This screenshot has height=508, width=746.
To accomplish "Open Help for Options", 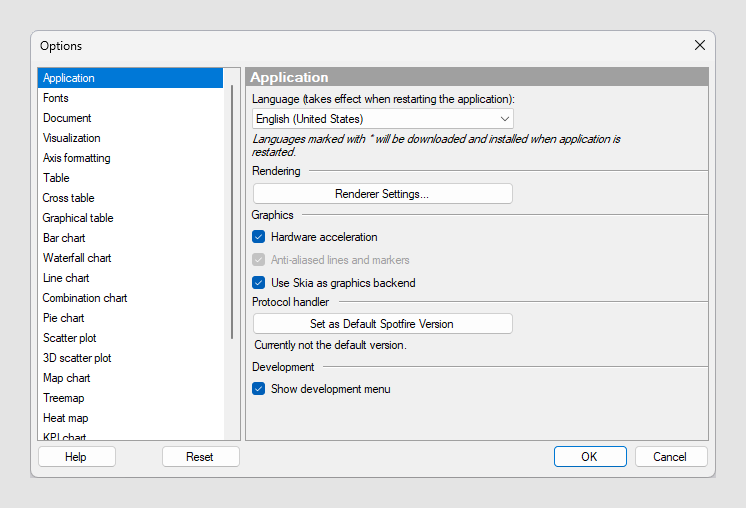I will click(76, 457).
